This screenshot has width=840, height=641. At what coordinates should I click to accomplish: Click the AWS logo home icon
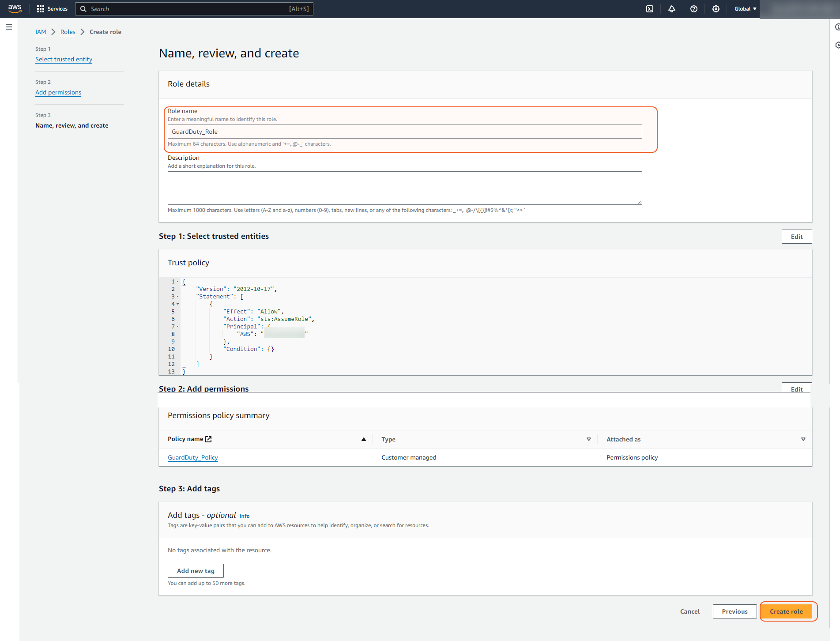tap(15, 9)
